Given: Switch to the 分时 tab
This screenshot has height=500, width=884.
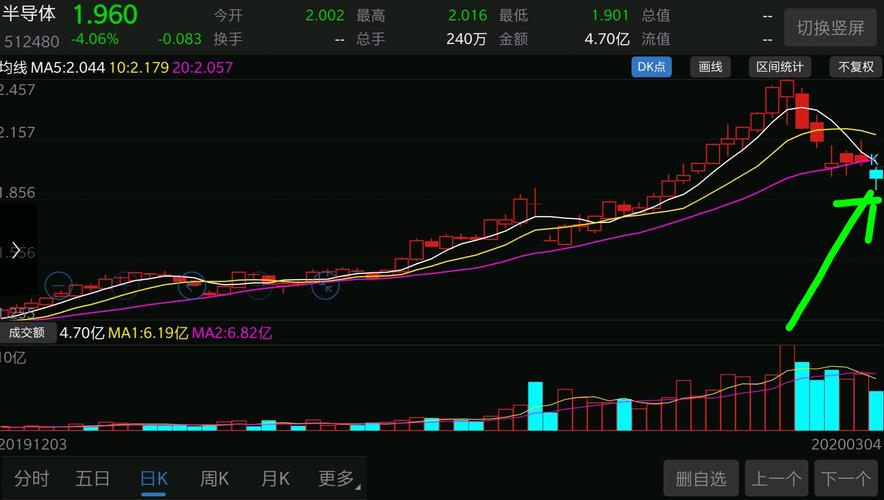Looking at the screenshot, I should pyautogui.click(x=32, y=479).
